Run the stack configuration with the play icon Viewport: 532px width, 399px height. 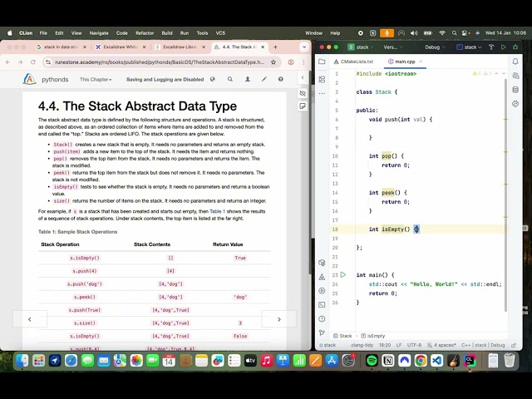504,47
